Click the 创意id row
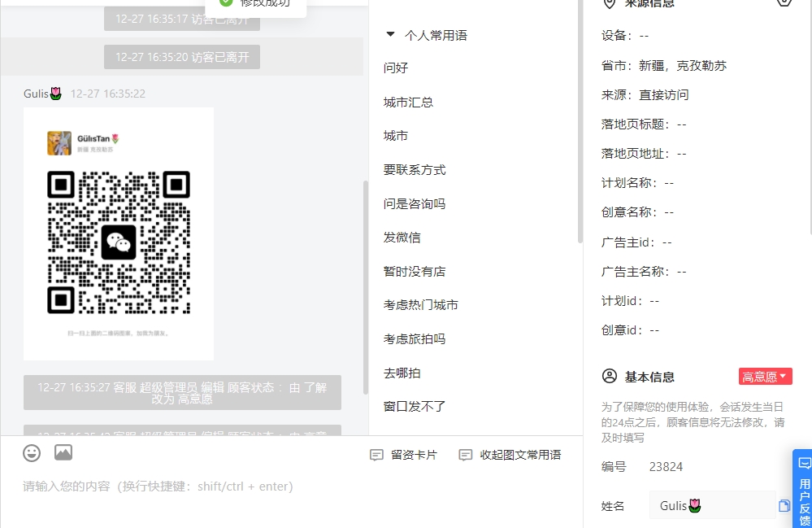This screenshot has width=812, height=528. (x=630, y=330)
